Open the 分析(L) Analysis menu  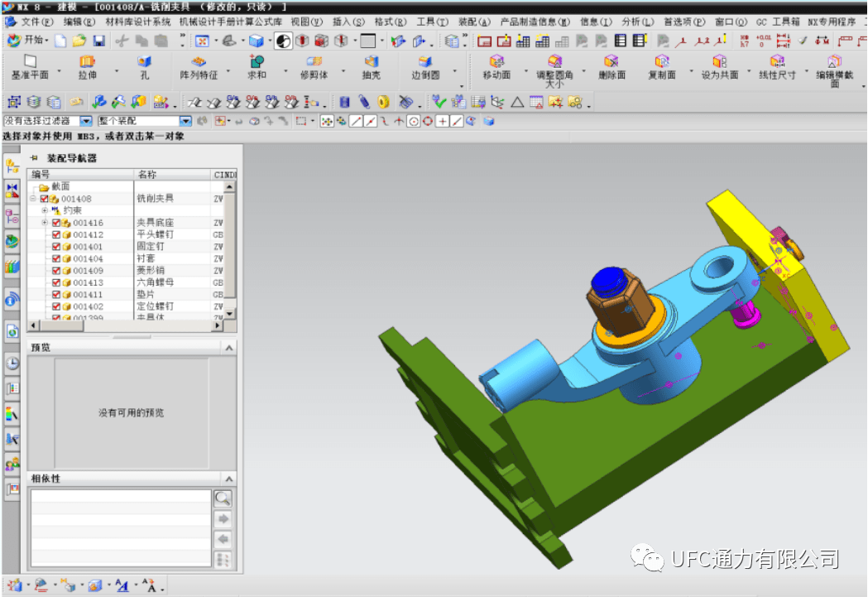(x=636, y=22)
